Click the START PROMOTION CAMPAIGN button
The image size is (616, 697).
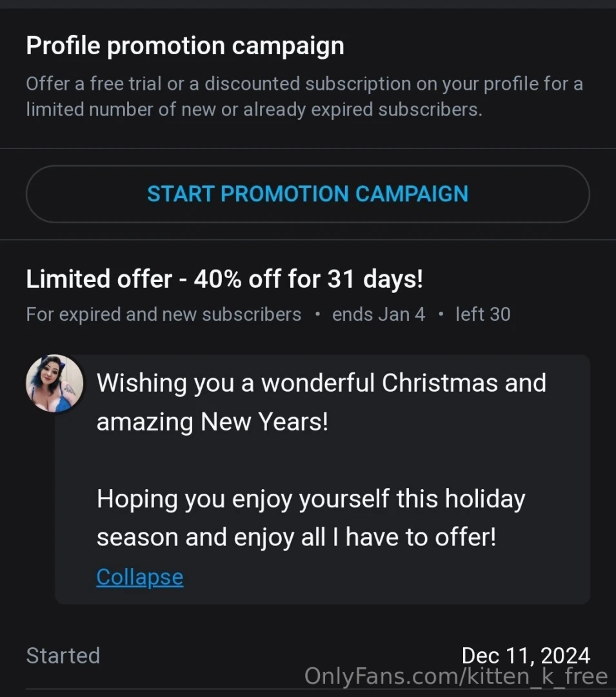click(308, 194)
